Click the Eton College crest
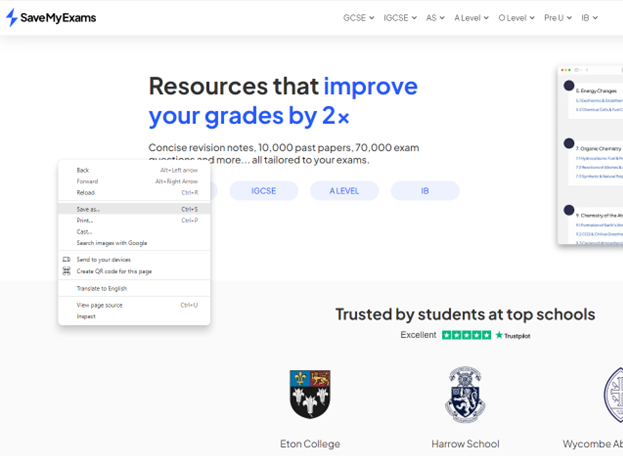Screen dimensions: 623x456 (x=310, y=394)
